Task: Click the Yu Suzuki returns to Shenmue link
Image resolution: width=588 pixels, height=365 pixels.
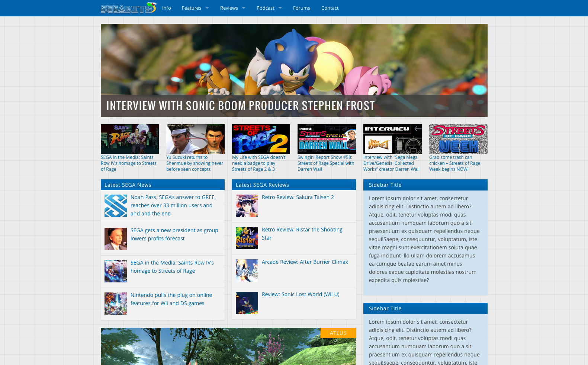Action: click(195, 163)
